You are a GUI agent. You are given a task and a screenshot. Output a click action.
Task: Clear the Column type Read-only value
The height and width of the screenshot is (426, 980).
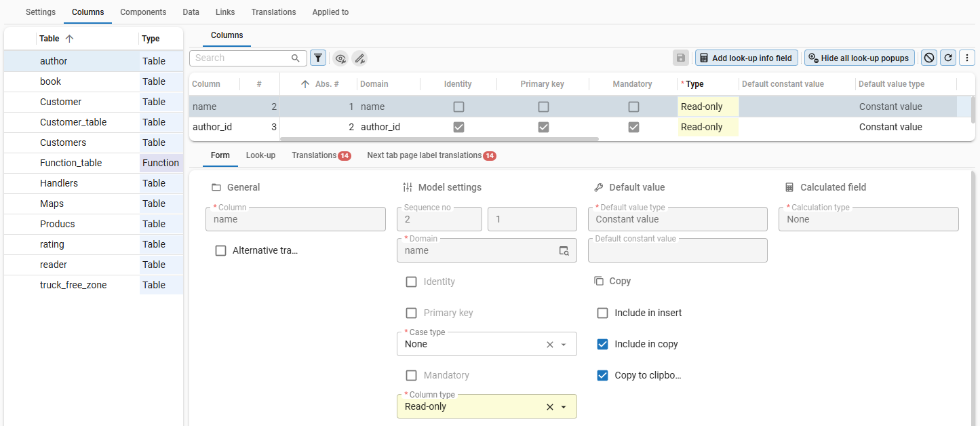click(550, 407)
